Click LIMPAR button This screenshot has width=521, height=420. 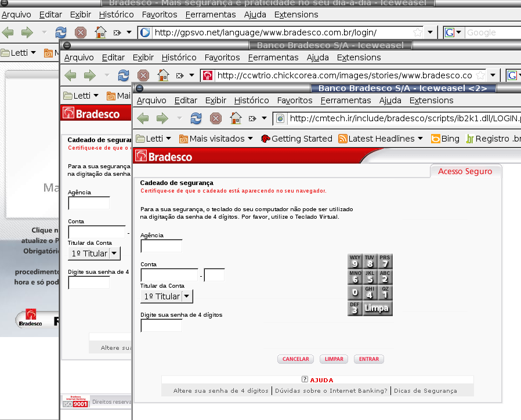(334, 359)
